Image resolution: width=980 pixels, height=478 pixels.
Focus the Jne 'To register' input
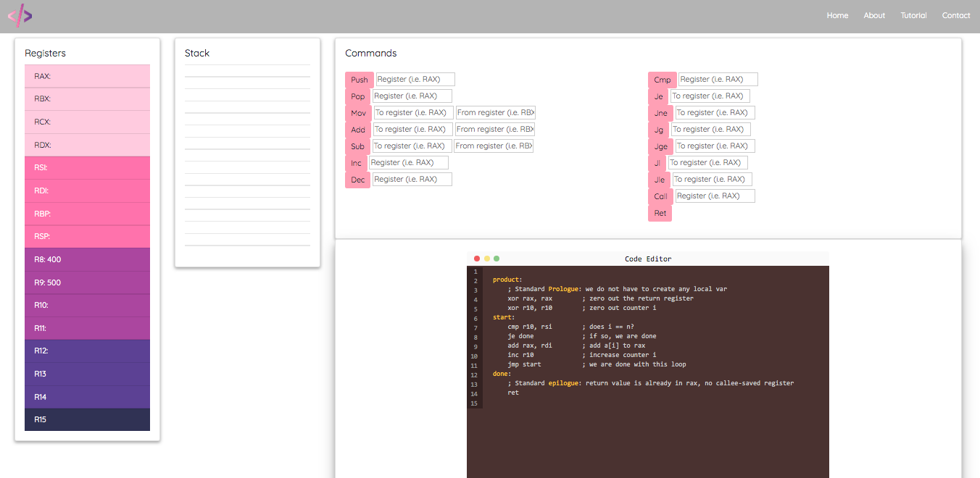715,112
